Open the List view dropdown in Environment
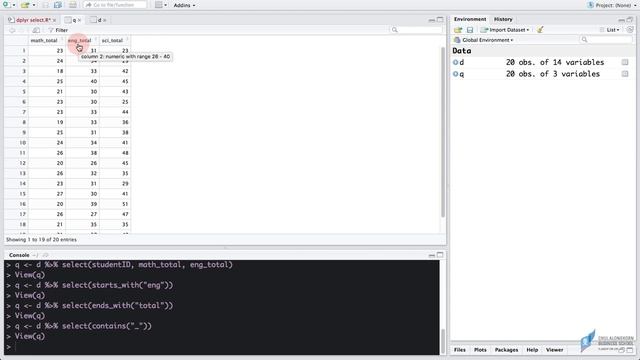This screenshot has width=640, height=360. (609, 30)
